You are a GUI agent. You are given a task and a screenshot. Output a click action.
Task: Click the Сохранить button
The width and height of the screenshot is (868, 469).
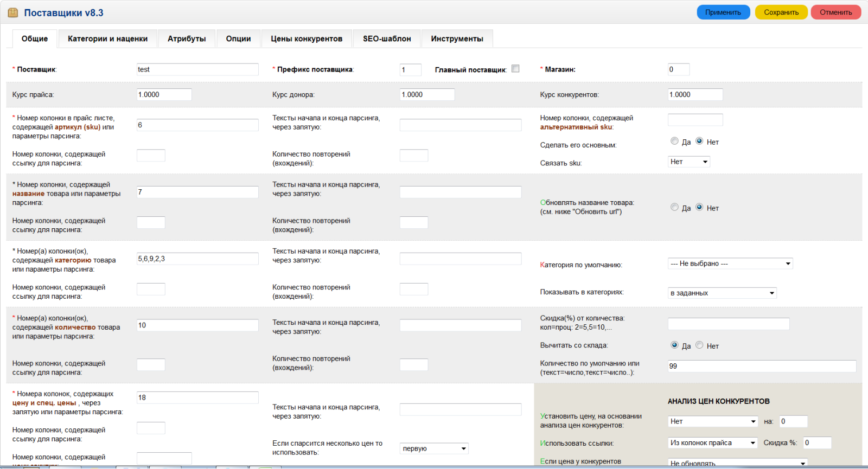781,12
